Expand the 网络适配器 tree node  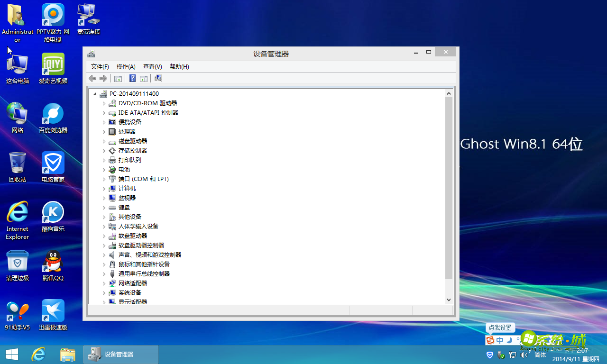pyautogui.click(x=104, y=283)
